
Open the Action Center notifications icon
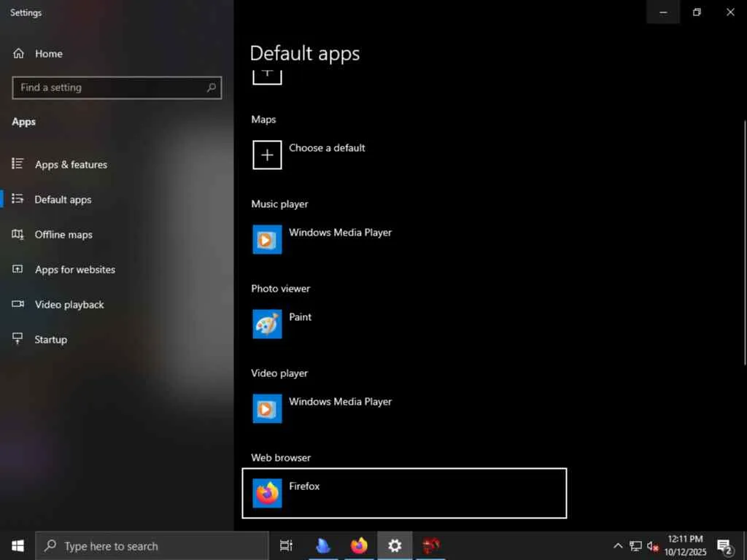click(725, 547)
